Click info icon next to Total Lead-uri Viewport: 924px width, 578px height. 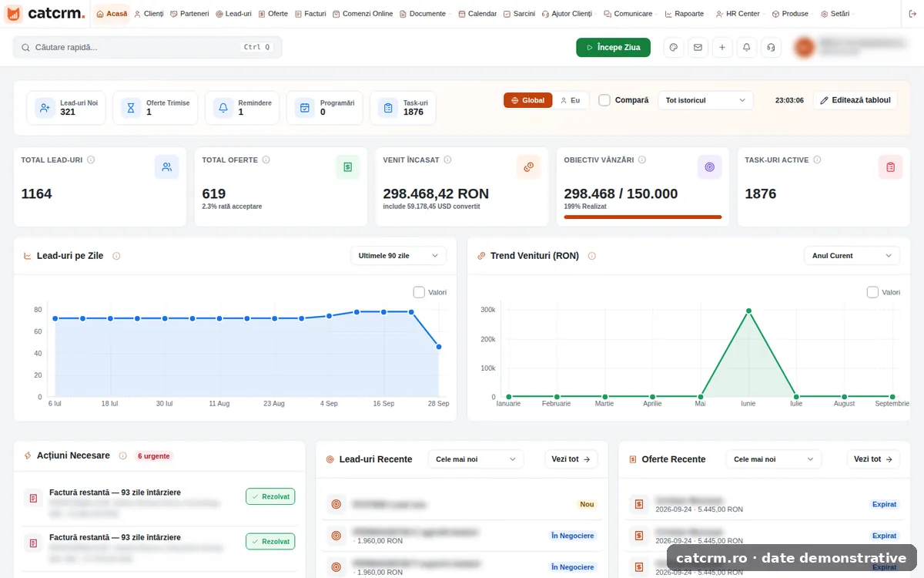click(91, 160)
